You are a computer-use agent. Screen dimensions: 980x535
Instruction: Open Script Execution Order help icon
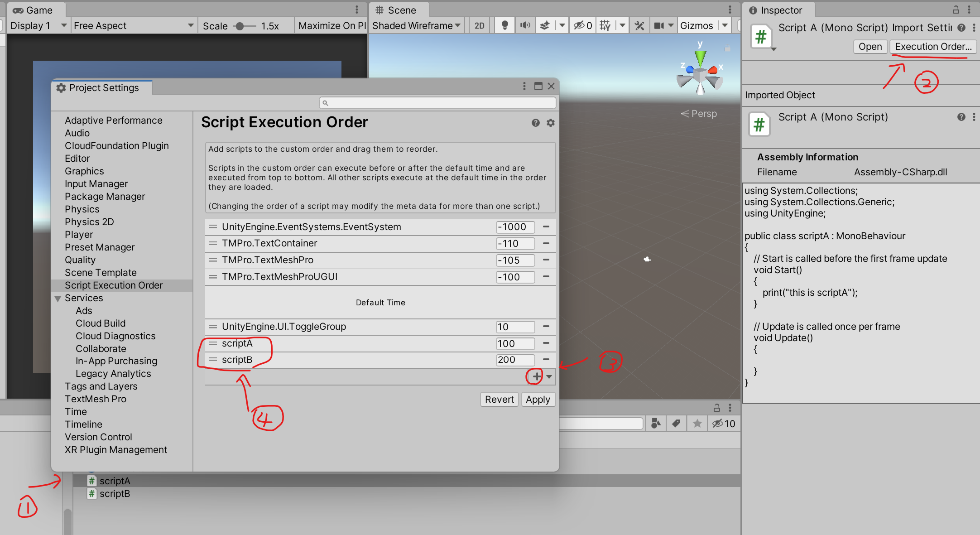tap(535, 123)
